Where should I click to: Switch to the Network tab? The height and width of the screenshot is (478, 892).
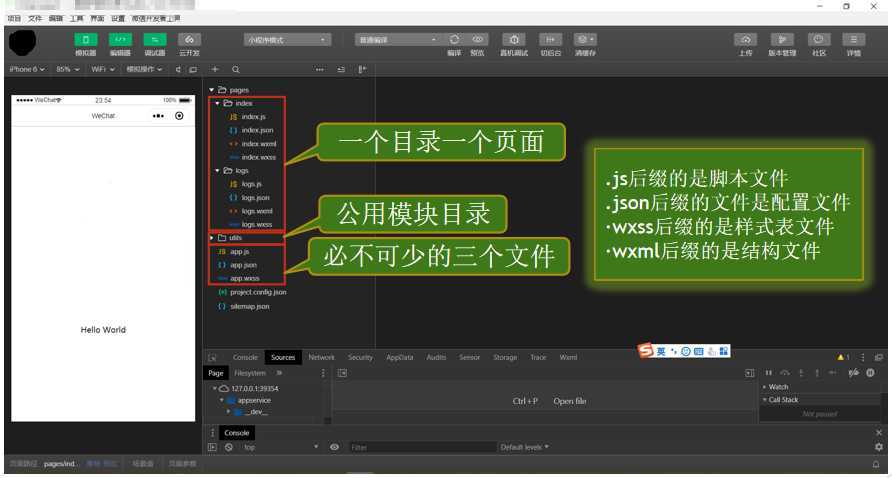(x=321, y=357)
